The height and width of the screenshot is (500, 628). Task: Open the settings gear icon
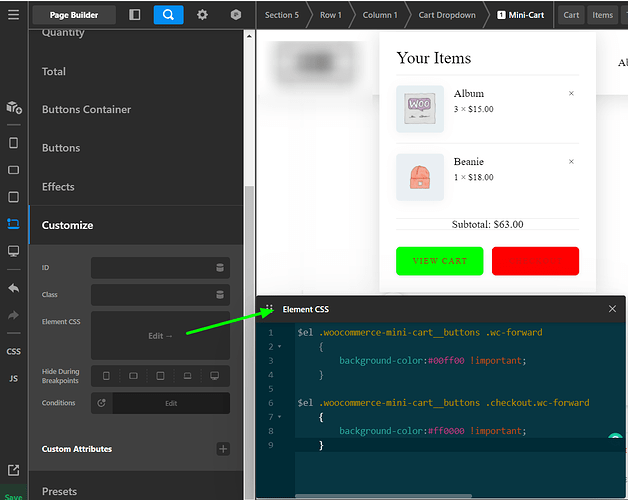[x=202, y=15]
